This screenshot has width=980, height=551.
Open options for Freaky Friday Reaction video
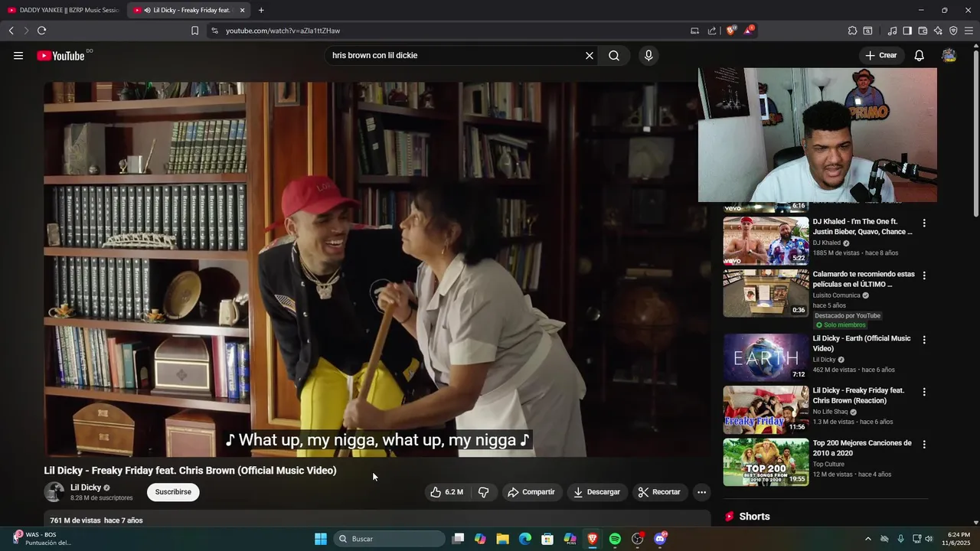tap(924, 391)
